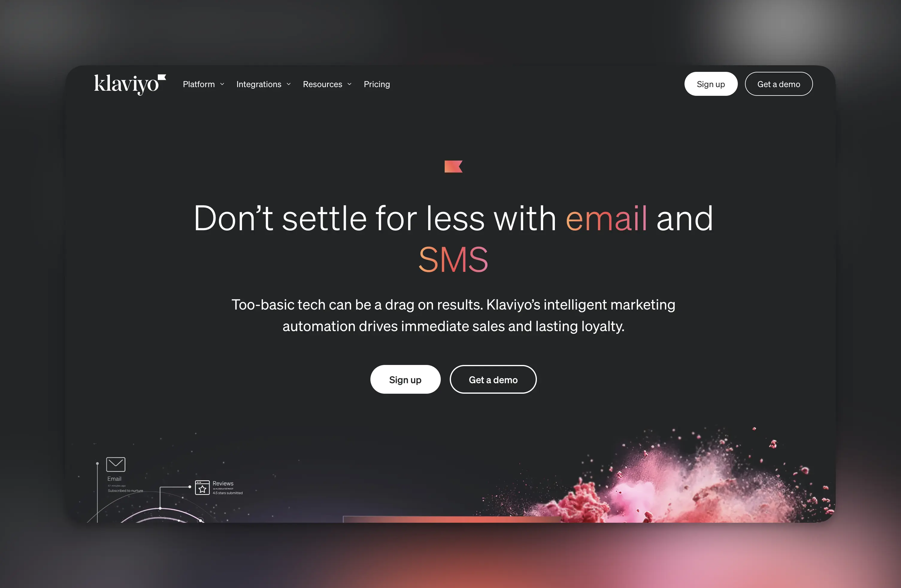
Task: Click the email icon in workflow diagram
Action: (116, 464)
